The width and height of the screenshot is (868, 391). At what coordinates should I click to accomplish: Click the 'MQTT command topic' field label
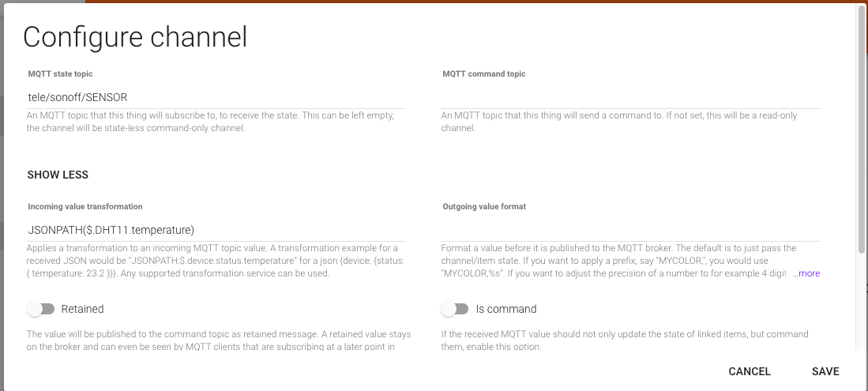click(x=483, y=74)
